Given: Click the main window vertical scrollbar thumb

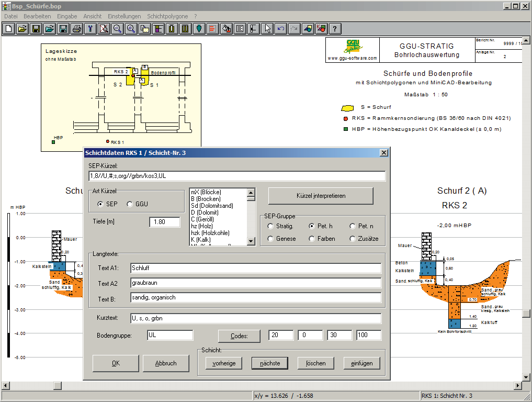Looking at the screenshot, I should 526,314.
